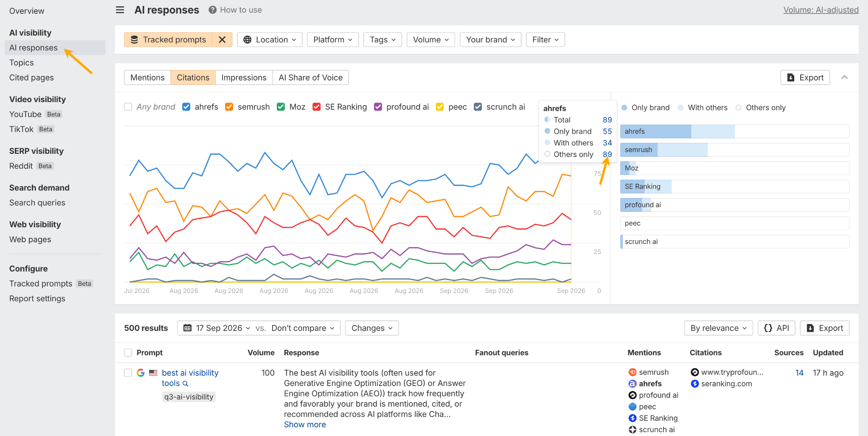Screen dimensions: 868x436
Task: Open the Platform dropdown
Action: click(333, 39)
